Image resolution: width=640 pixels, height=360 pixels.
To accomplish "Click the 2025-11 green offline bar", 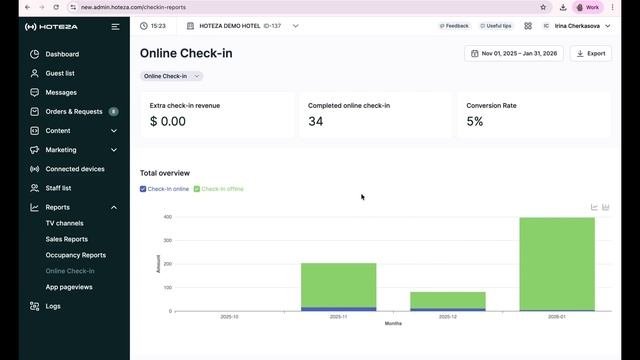I will (339, 285).
